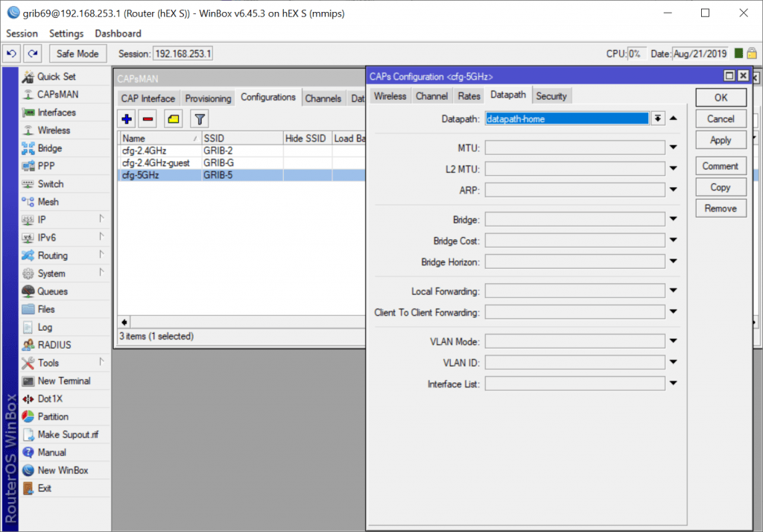This screenshot has width=763, height=532.
Task: Open the Session menu
Action: click(22, 34)
